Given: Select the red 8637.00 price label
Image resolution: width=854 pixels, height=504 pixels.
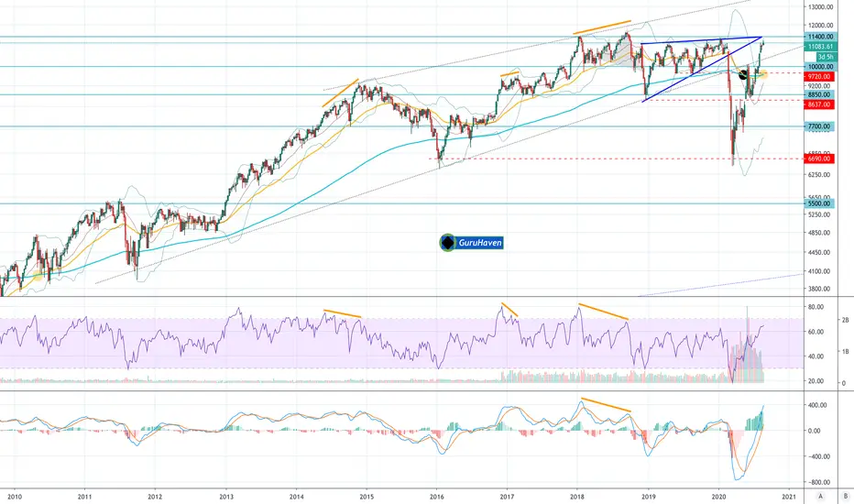Looking at the screenshot, I should pos(820,104).
